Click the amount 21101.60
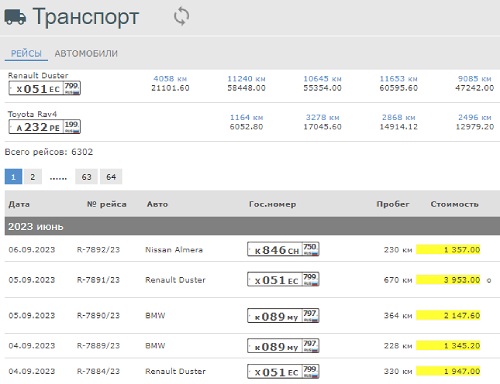The image size is (500, 384). tap(170, 88)
